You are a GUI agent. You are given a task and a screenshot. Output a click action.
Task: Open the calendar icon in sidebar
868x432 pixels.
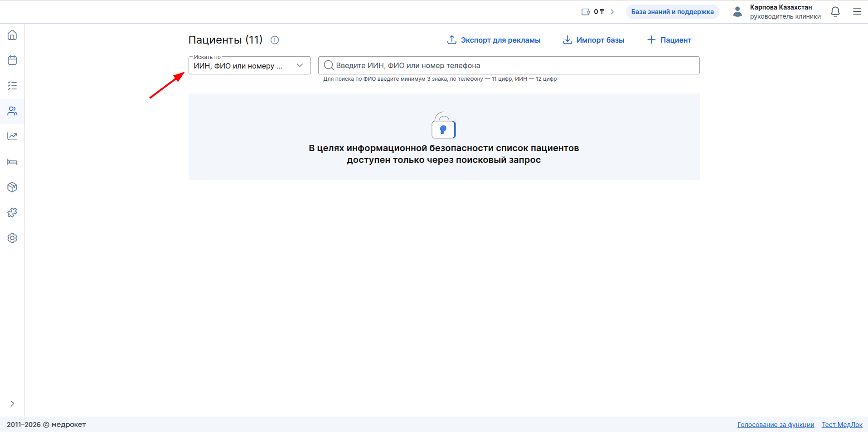(12, 60)
